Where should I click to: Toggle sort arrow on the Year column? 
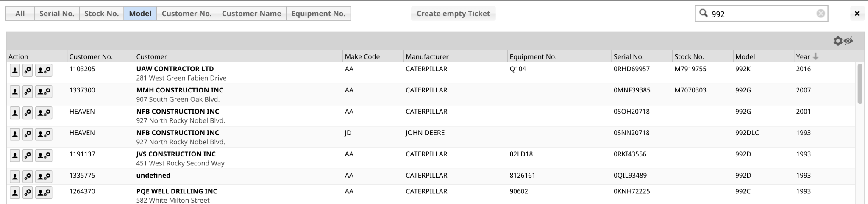pyautogui.click(x=815, y=56)
